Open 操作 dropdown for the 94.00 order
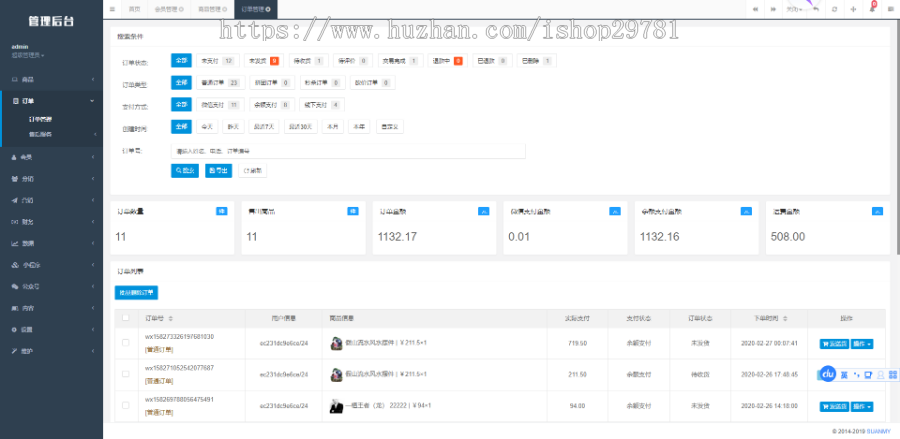This screenshot has height=439, width=900. click(x=862, y=406)
